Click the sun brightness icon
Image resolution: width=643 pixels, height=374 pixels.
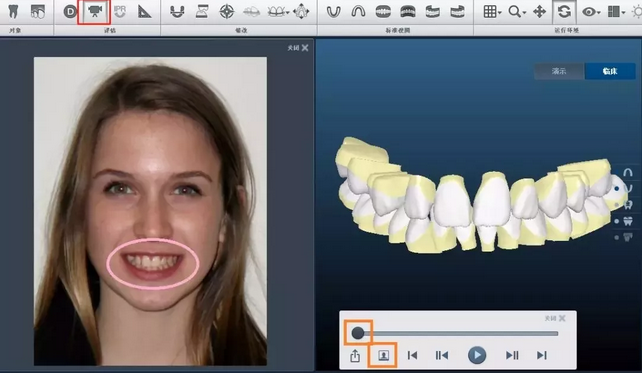(637, 12)
